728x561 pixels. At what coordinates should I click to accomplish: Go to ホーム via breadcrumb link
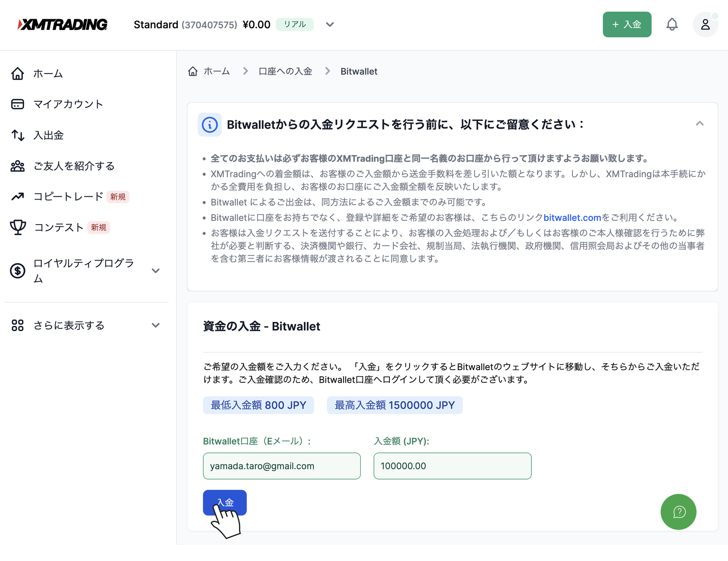point(217,71)
